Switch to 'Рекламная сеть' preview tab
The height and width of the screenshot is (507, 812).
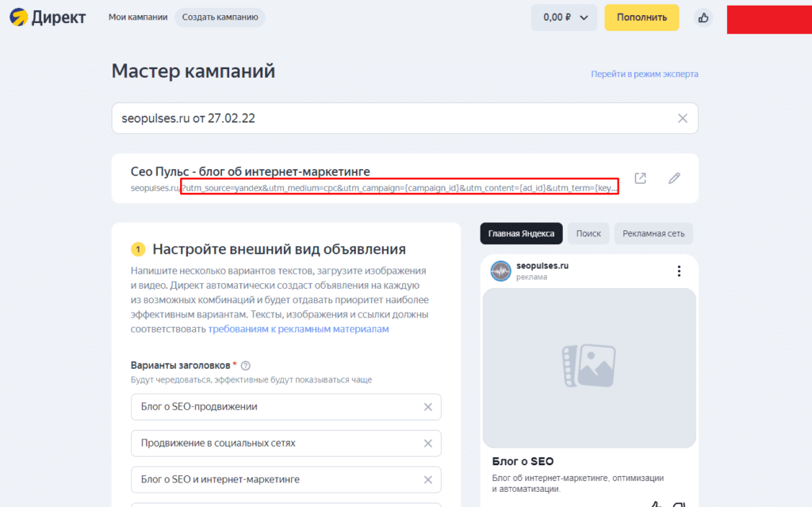pos(653,234)
